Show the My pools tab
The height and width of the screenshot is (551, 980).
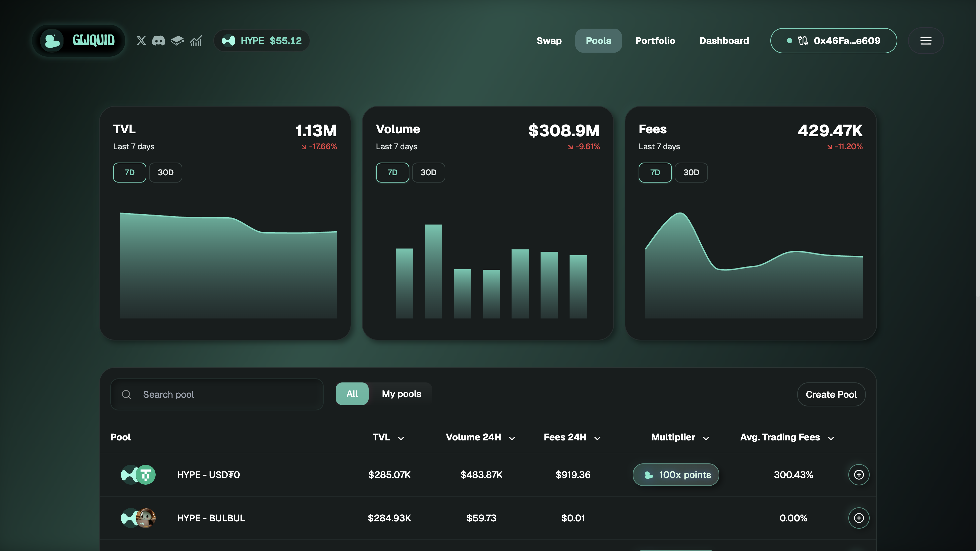[401, 394]
